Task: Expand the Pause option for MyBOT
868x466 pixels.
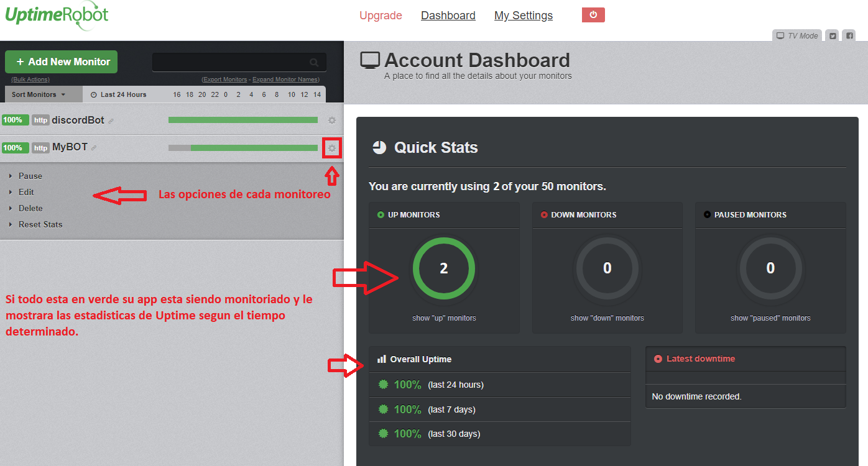Action: [x=30, y=176]
